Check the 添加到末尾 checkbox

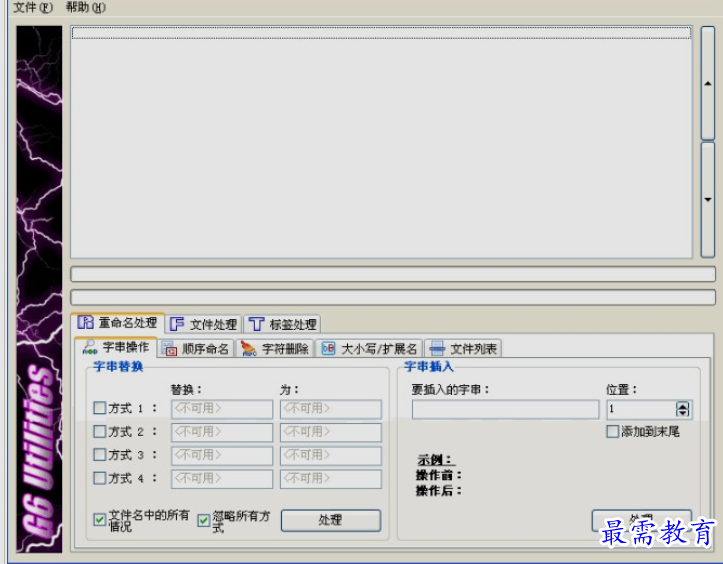coord(612,432)
